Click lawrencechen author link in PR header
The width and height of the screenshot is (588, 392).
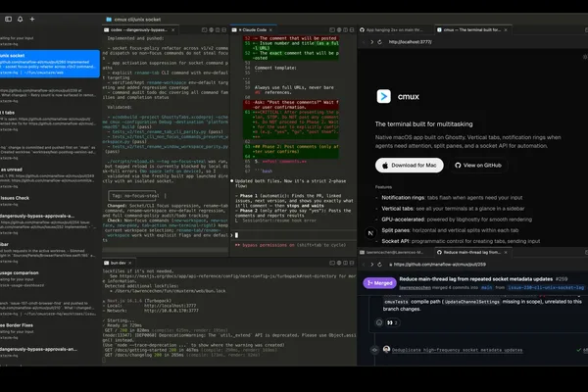click(416, 288)
